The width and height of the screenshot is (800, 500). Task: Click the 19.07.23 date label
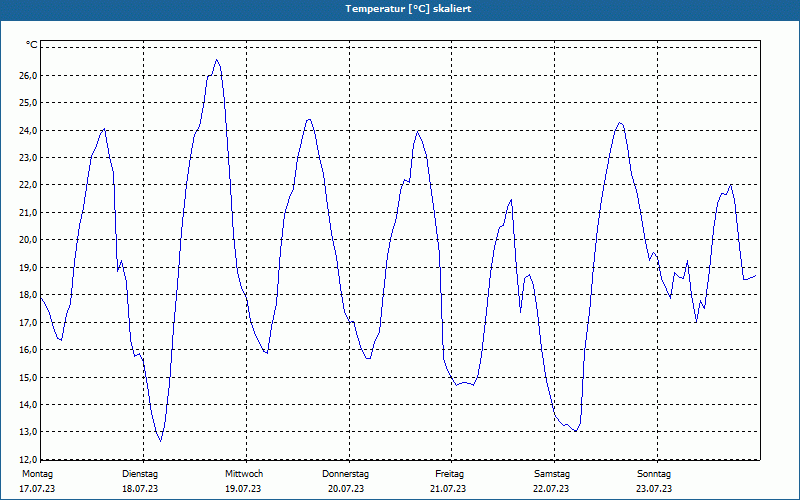click(243, 489)
